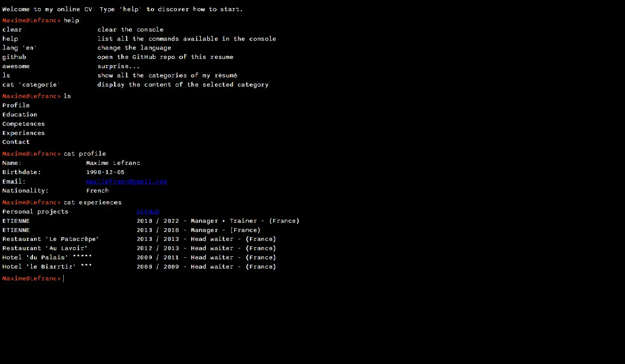This screenshot has width=625, height=364.
Task: Click the 'cat experiences' typed command
Action: tap(93, 202)
